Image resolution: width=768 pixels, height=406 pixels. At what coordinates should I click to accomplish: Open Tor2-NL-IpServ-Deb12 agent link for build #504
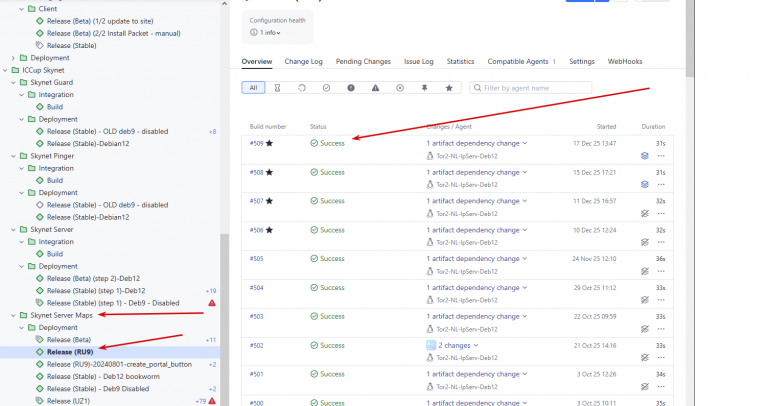467,300
